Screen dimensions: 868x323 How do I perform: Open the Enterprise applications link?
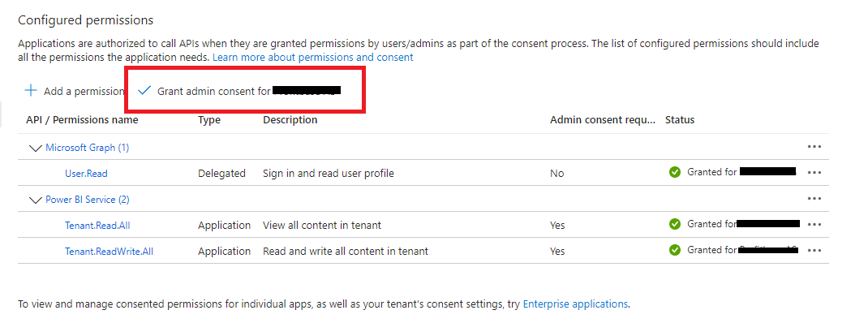pos(575,304)
